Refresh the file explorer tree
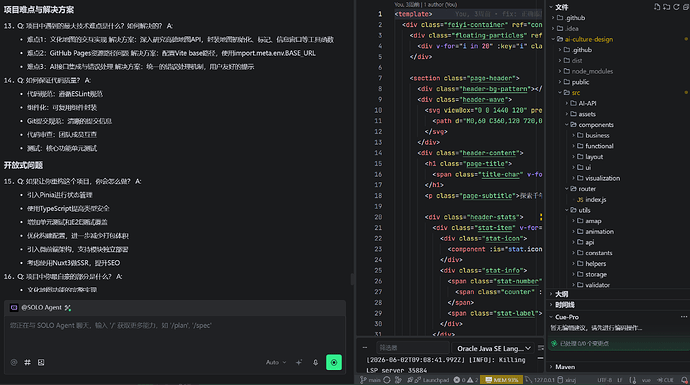 point(676,7)
